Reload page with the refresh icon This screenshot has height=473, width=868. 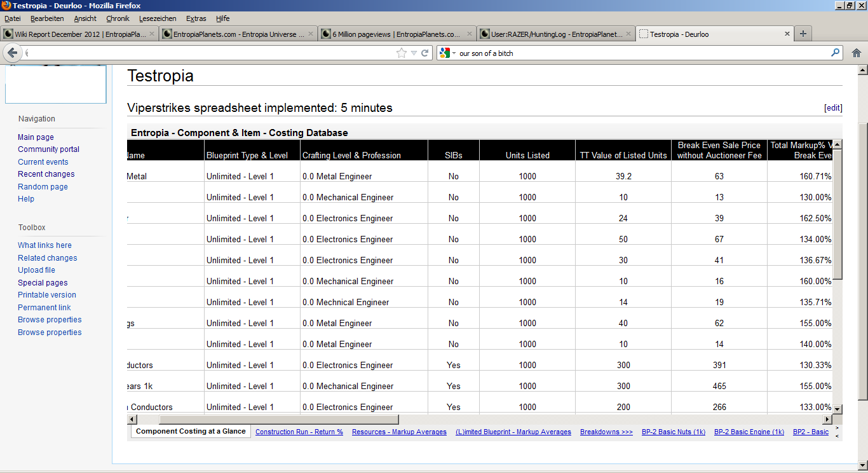point(425,53)
